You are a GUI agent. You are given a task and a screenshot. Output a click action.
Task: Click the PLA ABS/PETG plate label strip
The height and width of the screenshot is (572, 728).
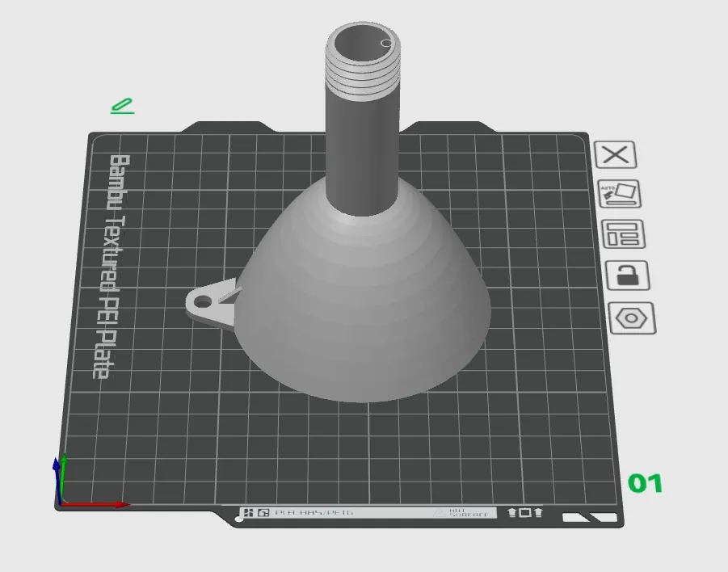point(368,512)
